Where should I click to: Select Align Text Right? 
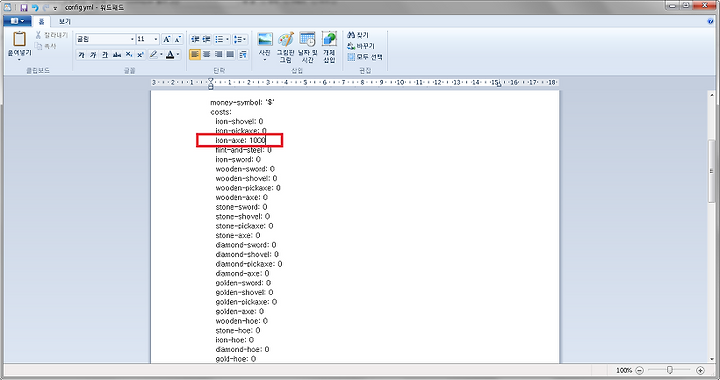coord(219,55)
